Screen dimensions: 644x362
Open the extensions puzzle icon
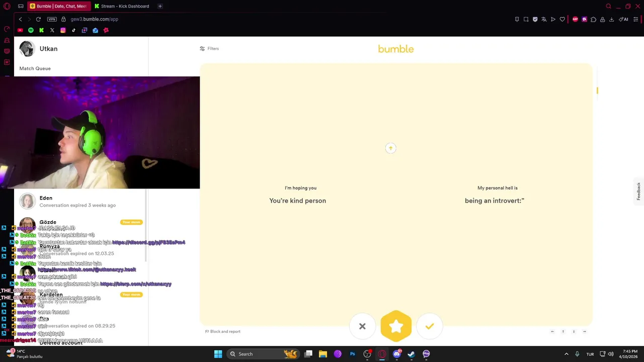593,19
